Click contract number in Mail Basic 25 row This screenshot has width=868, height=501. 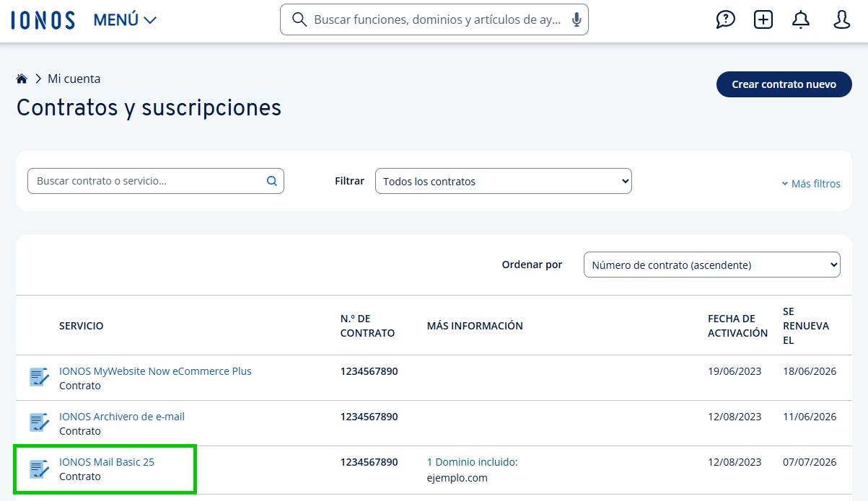(369, 462)
